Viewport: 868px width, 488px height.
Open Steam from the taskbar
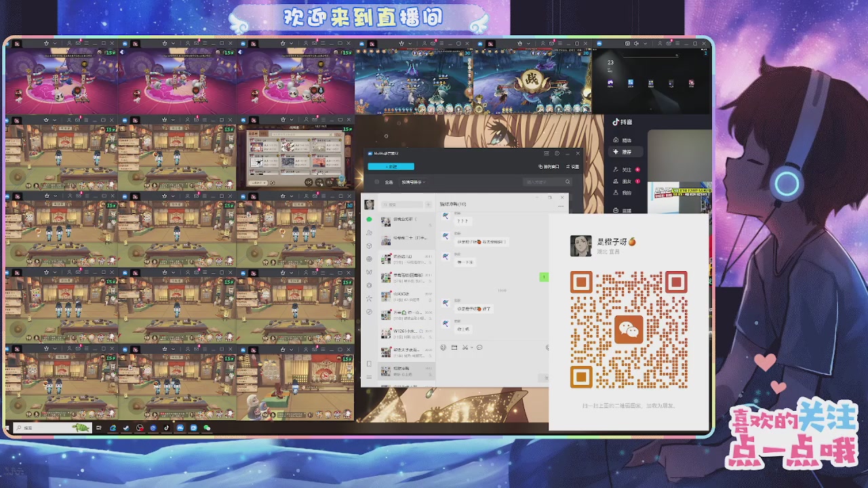(126, 428)
